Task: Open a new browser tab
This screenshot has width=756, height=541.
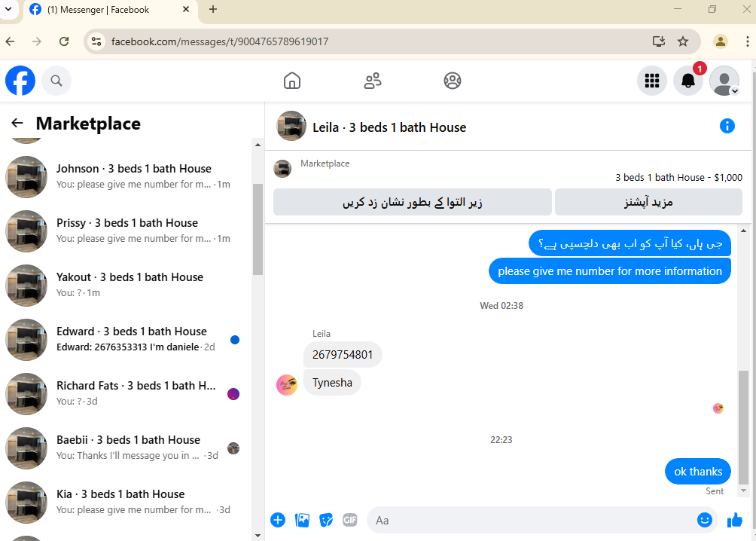Action: point(213,9)
